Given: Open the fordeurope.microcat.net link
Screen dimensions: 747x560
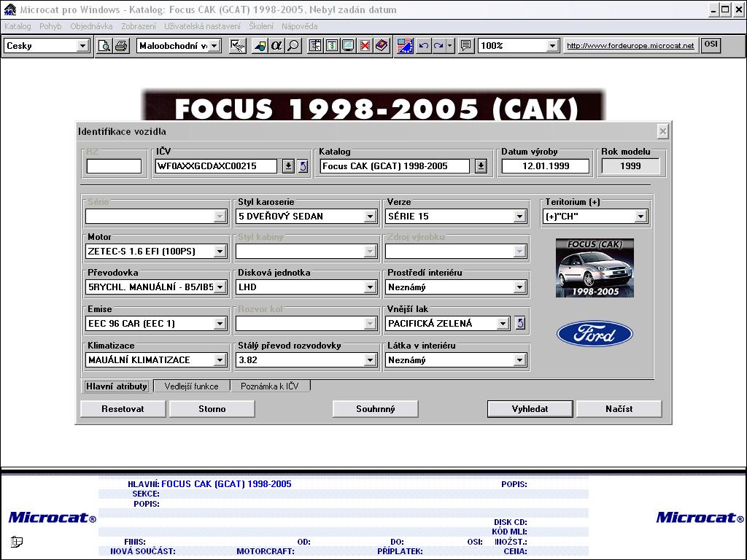Looking at the screenshot, I should pyautogui.click(x=630, y=46).
